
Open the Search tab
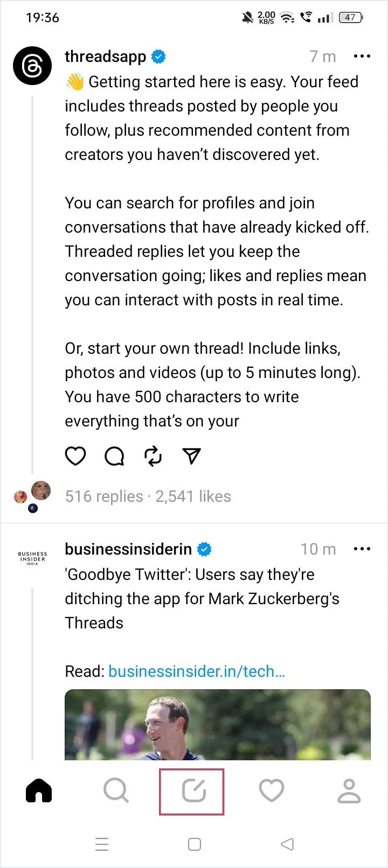click(116, 791)
